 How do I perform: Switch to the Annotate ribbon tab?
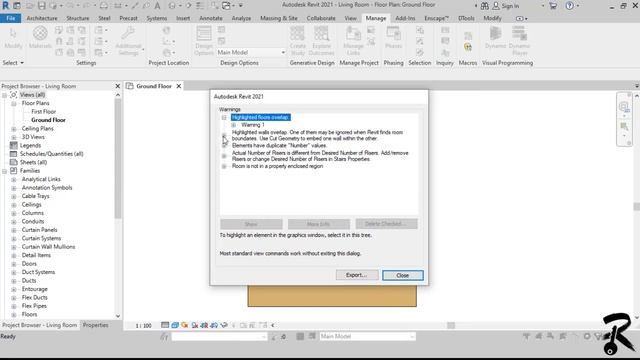(211, 18)
